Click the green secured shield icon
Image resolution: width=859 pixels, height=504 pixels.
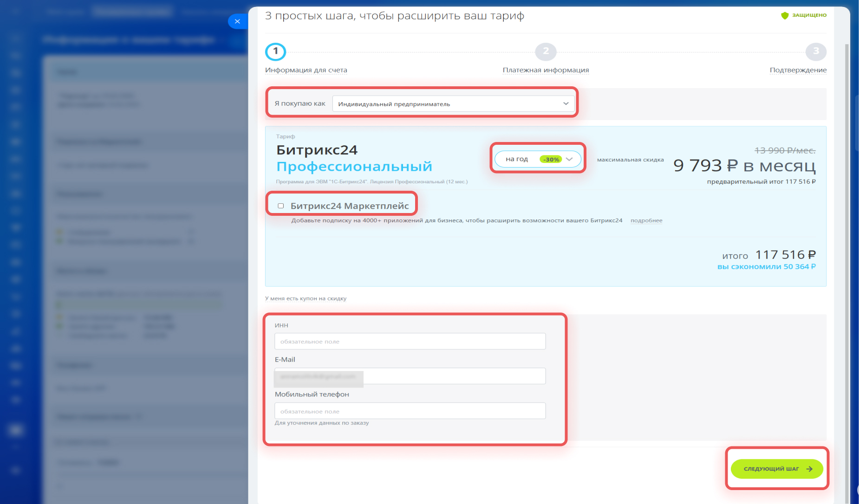pos(785,15)
